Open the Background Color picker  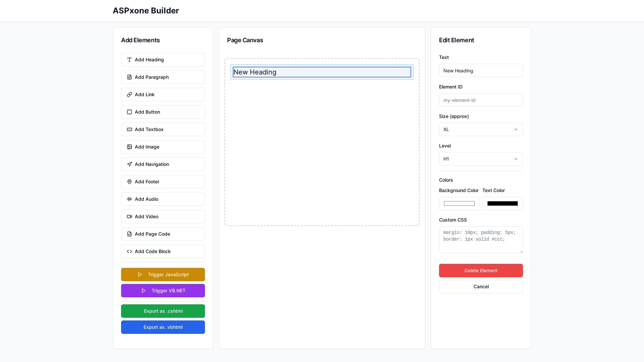(459, 203)
